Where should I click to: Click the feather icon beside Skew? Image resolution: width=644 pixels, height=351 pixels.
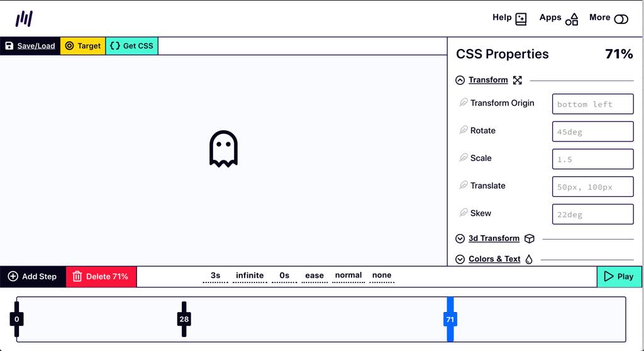464,213
